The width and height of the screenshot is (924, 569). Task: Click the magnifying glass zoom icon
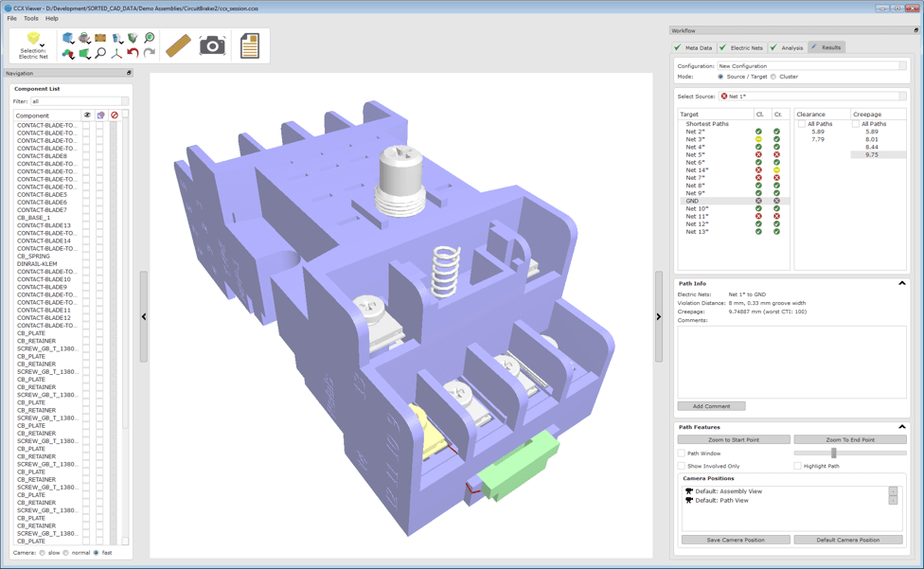tap(100, 53)
